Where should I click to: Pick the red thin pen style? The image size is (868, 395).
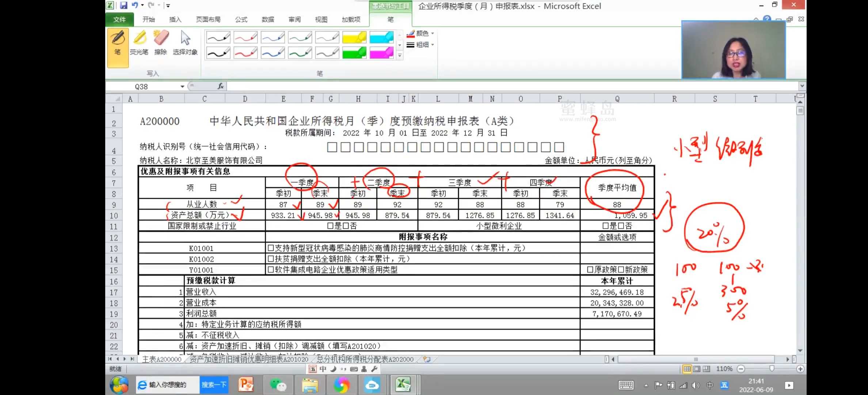(245, 37)
